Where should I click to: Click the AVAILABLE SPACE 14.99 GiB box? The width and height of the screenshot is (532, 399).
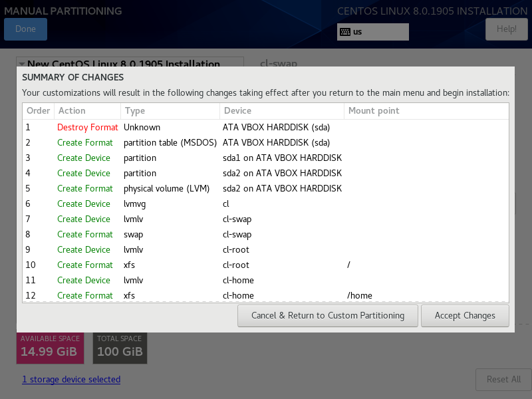[x=51, y=348]
